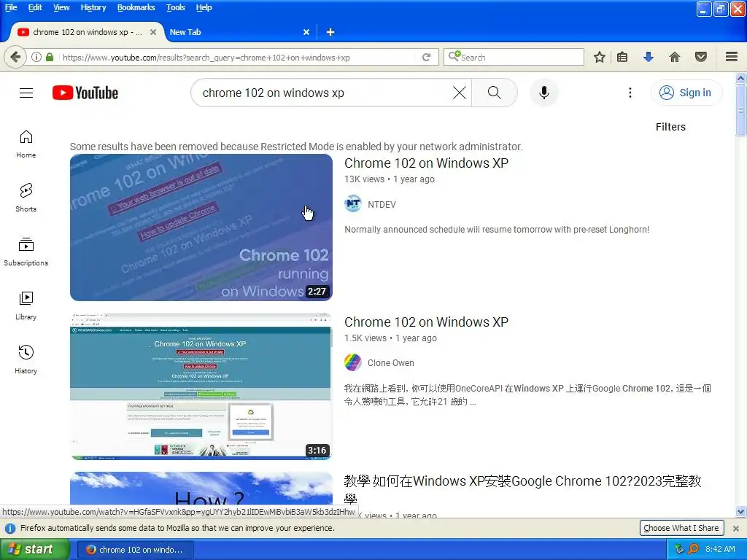
Task: Click the YouTube logo
Action: coord(85,93)
